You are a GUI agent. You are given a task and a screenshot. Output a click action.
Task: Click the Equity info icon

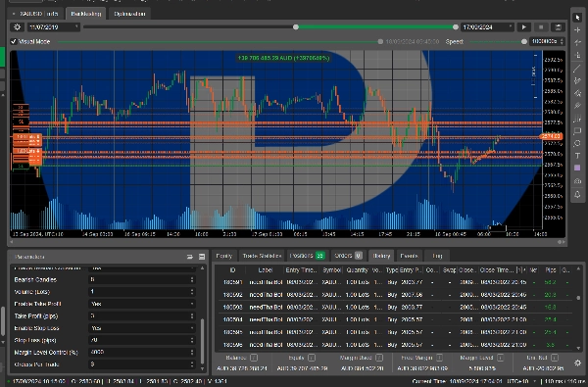click(x=312, y=358)
